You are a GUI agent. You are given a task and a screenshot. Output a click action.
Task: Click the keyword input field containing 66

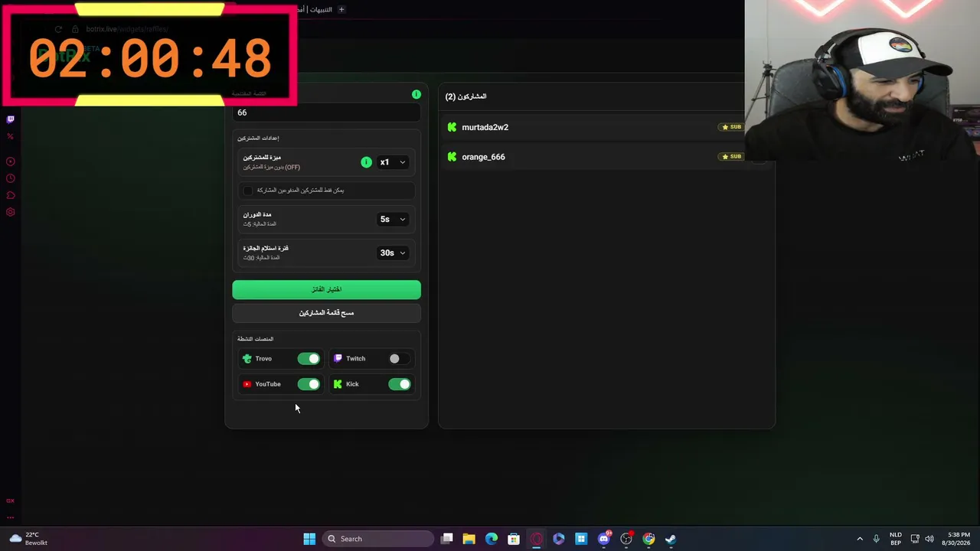(327, 112)
